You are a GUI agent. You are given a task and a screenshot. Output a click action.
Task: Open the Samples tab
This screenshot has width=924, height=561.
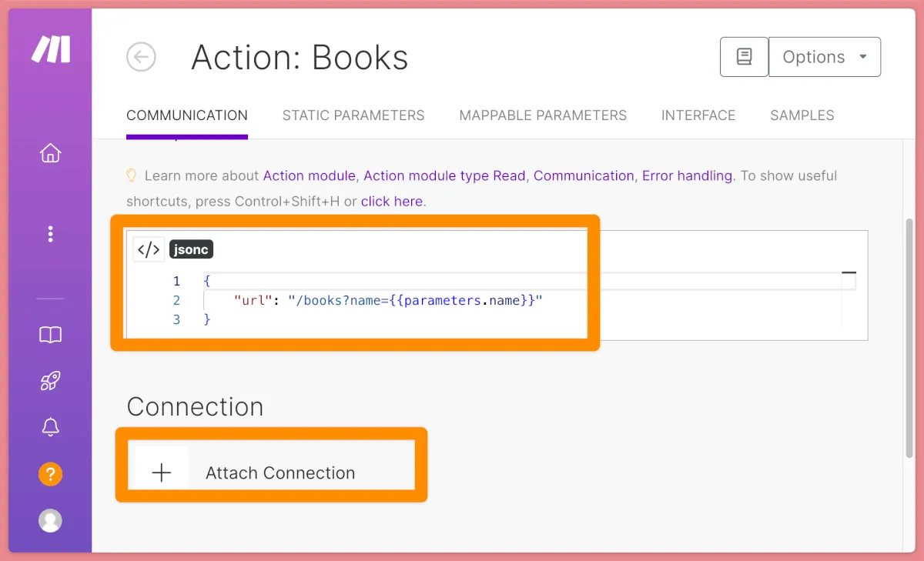(x=802, y=115)
